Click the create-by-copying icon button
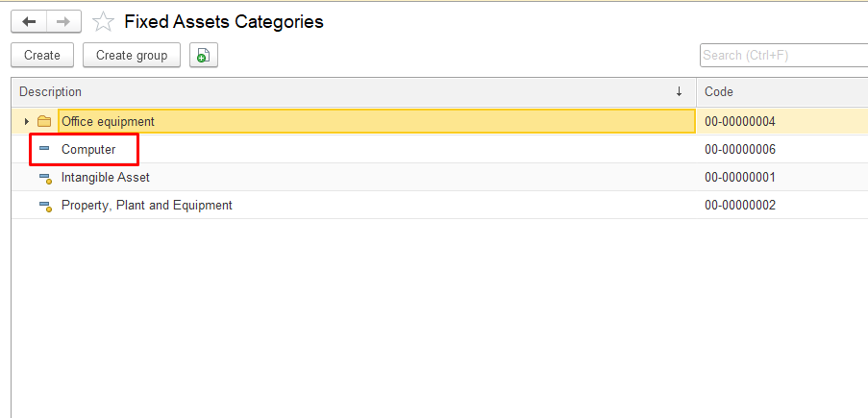Viewport: 868px width, 418px height. tap(203, 56)
